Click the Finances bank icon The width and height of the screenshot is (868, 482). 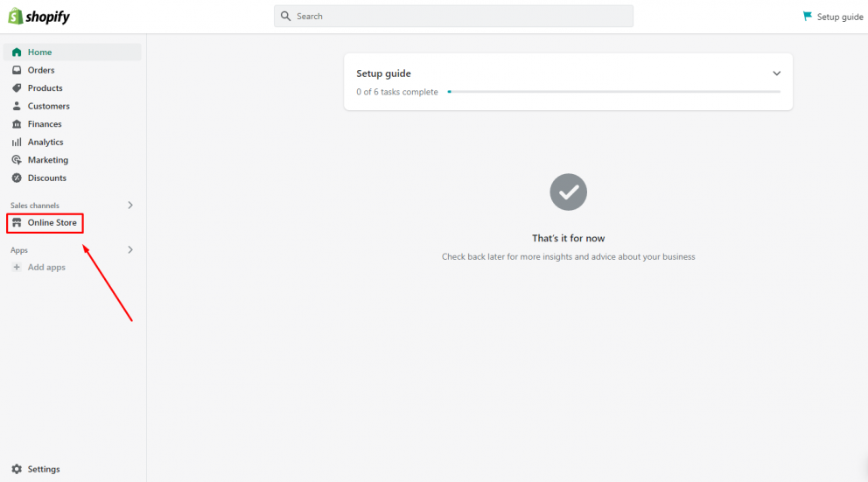click(17, 124)
